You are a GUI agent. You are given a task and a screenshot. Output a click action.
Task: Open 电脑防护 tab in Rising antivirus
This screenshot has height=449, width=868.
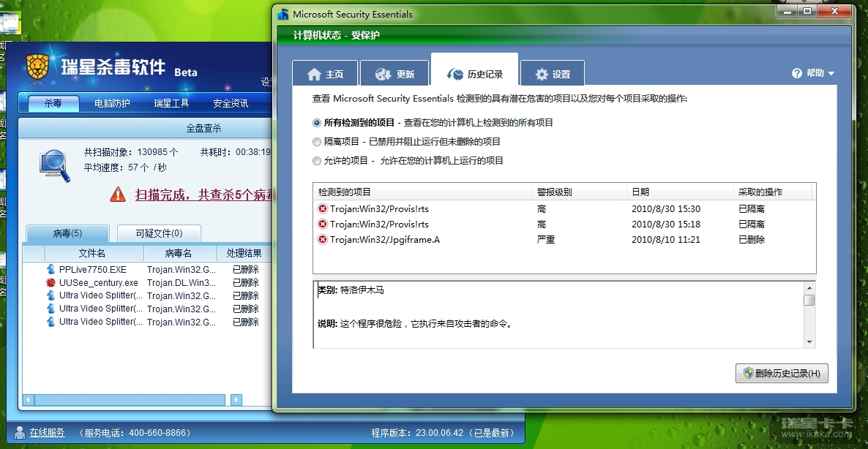tap(112, 103)
